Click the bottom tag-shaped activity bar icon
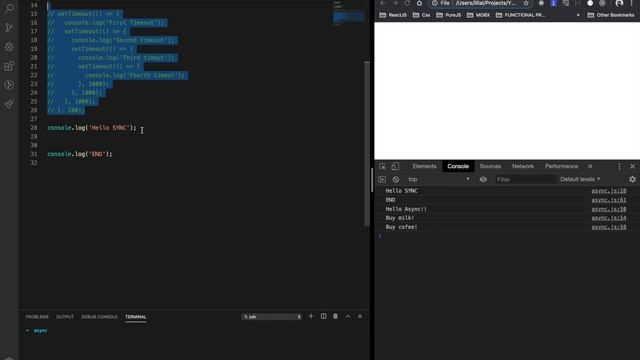Image resolution: width=640 pixels, height=360 pixels. point(9,104)
